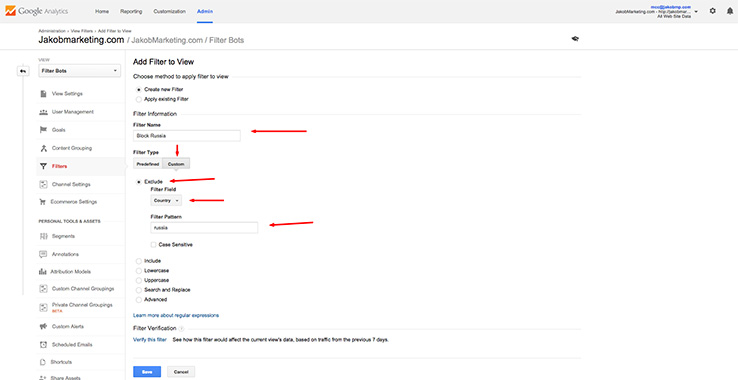Select Create new Filter radio button
This screenshot has width=738, height=380.
[138, 89]
